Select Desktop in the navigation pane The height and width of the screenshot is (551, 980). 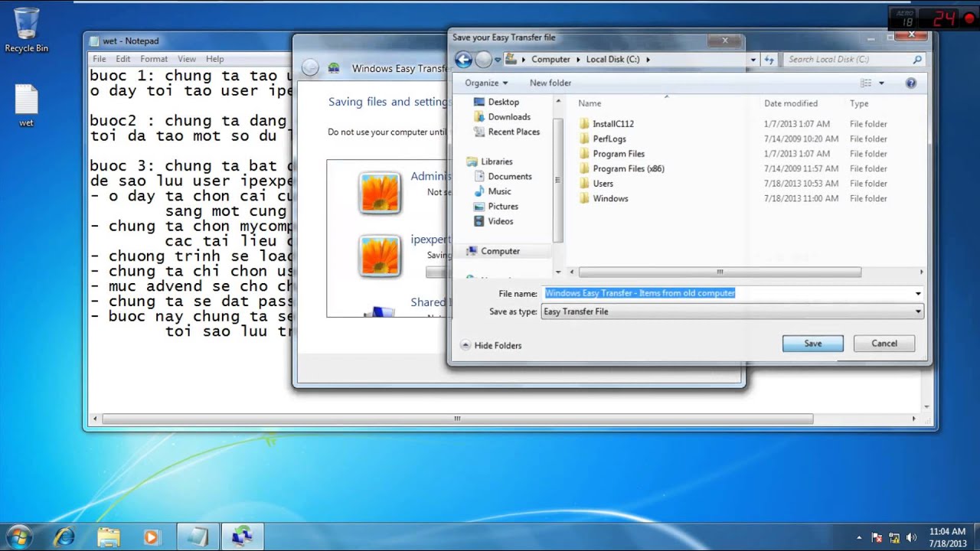coord(495,102)
